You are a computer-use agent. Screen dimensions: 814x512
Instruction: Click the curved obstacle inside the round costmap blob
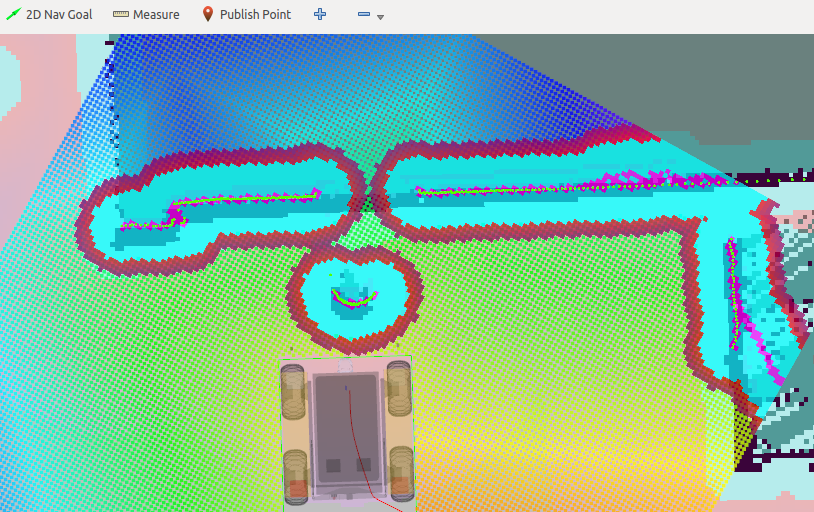pyautogui.click(x=356, y=300)
